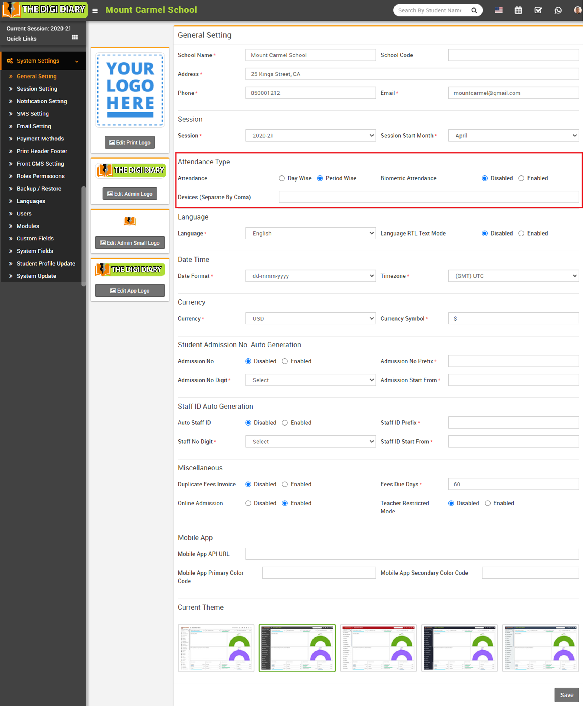Open the Currency dropdown showing USD
This screenshot has height=706, width=588.
pyautogui.click(x=310, y=318)
